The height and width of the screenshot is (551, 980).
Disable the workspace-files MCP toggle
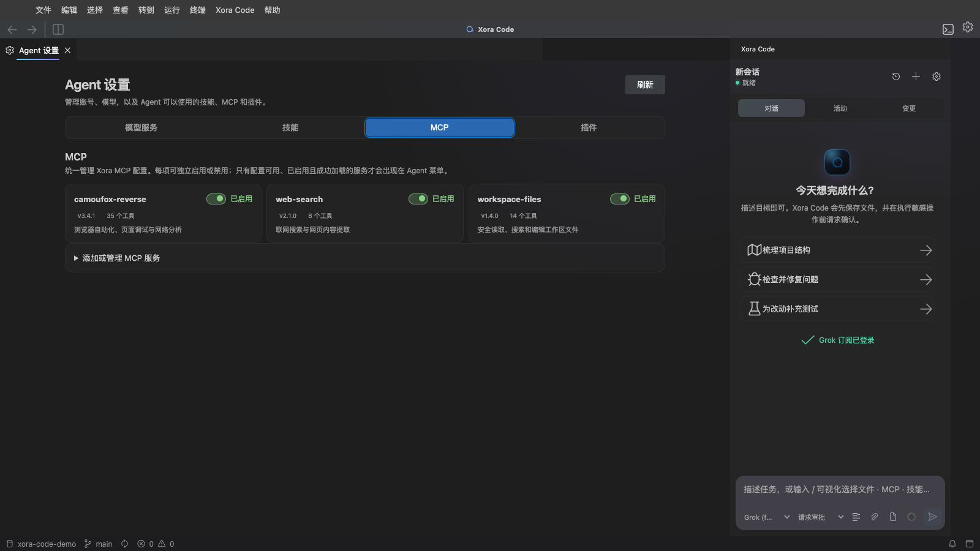620,199
